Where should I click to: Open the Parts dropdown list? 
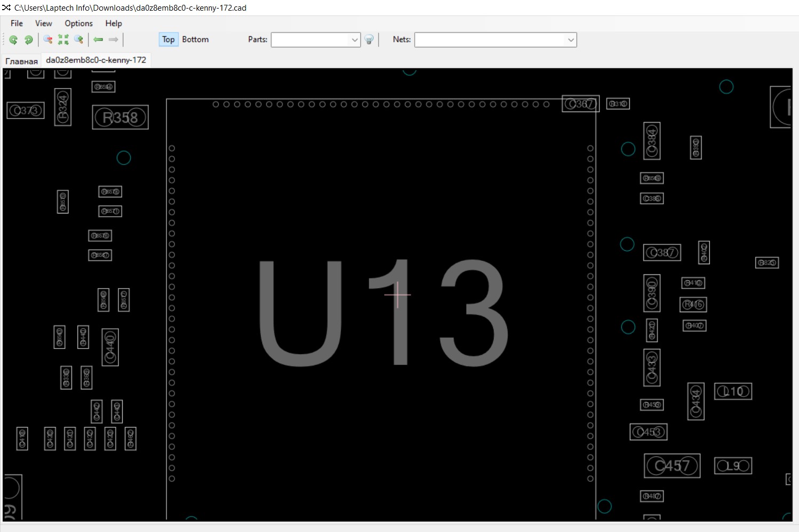[355, 40]
